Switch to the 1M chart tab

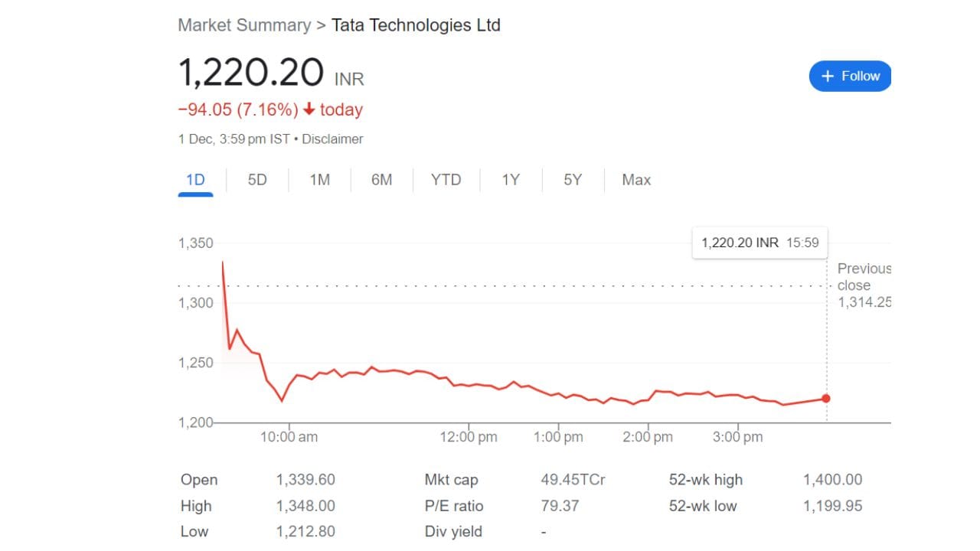[319, 180]
